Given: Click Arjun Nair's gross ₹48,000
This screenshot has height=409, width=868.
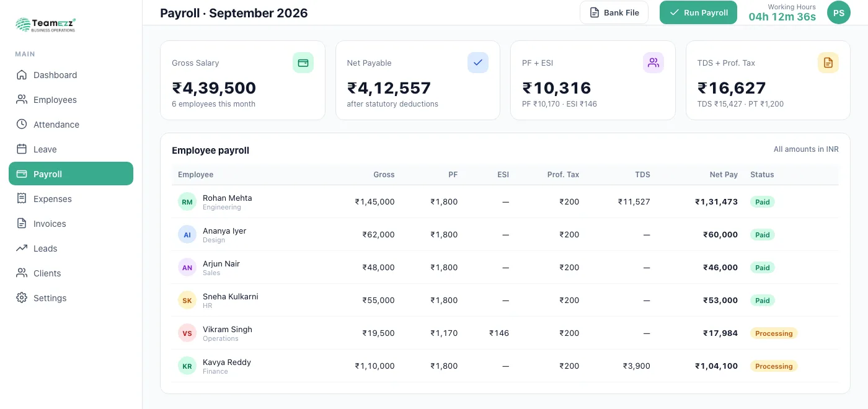Looking at the screenshot, I should (378, 268).
